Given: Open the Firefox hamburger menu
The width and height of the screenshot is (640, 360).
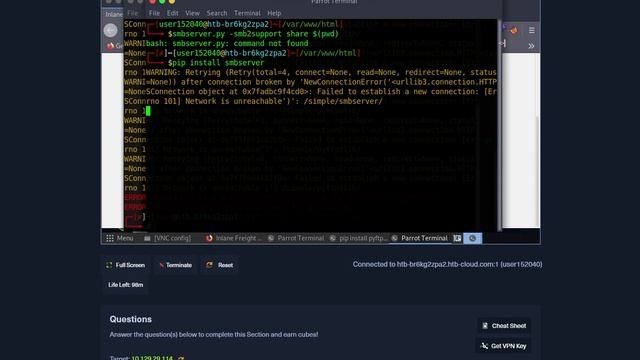Looking at the screenshot, I should pyautogui.click(x=531, y=30).
